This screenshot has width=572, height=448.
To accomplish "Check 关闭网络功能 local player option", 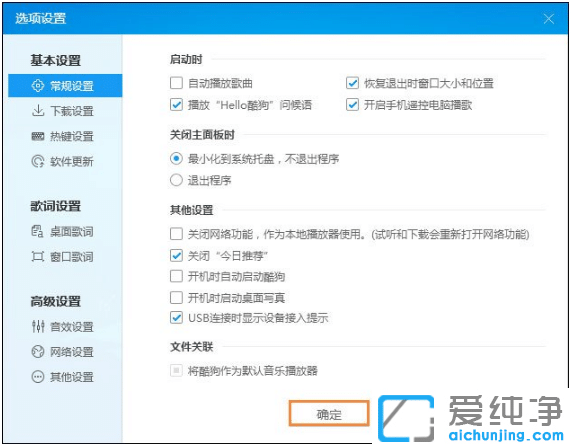I will [x=176, y=234].
